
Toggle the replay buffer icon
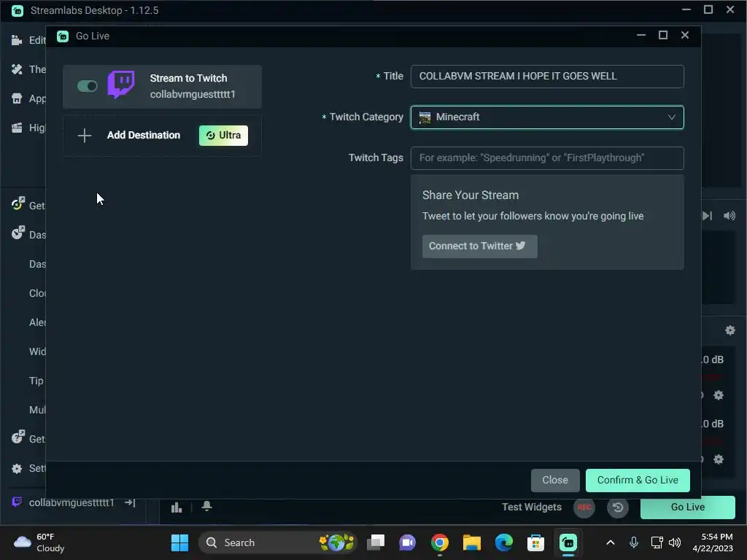pos(617,507)
